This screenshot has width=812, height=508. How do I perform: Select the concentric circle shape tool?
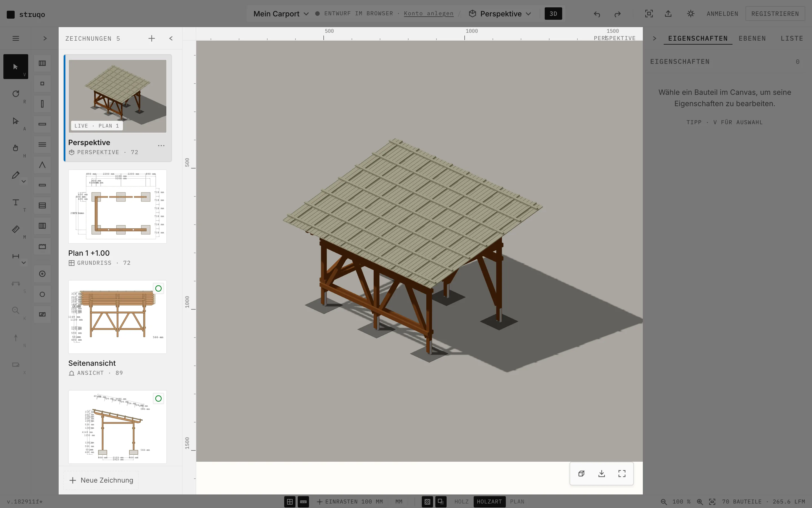click(x=42, y=274)
